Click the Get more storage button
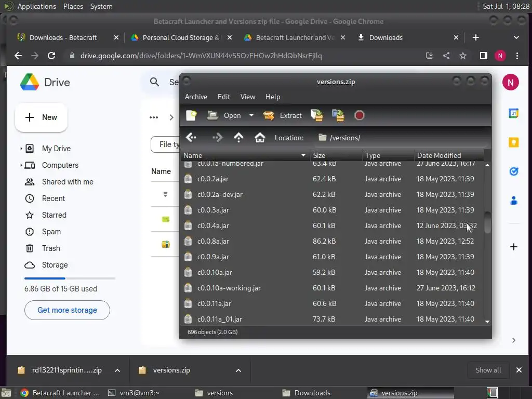The width and height of the screenshot is (532, 399). 67,310
